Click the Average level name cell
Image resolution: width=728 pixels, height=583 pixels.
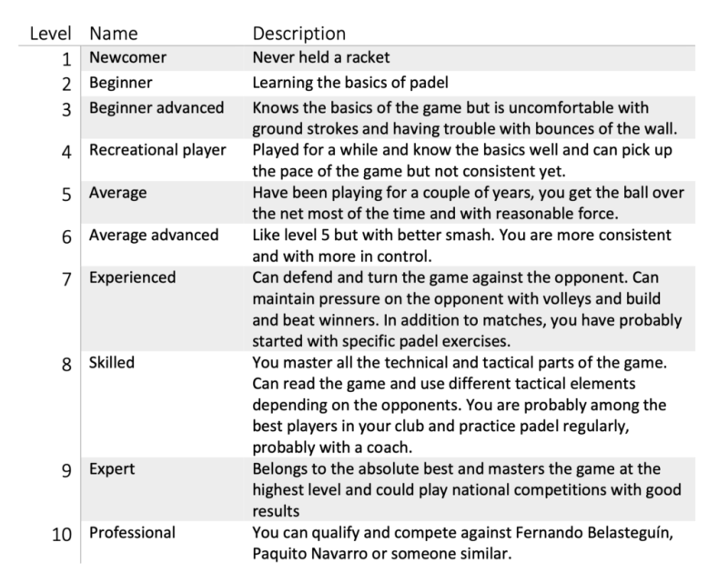click(118, 193)
